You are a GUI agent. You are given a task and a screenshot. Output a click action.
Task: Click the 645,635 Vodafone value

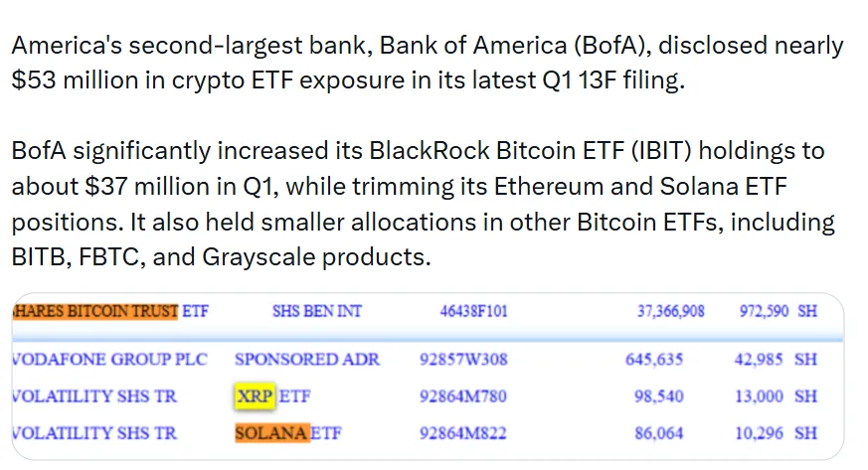(654, 360)
